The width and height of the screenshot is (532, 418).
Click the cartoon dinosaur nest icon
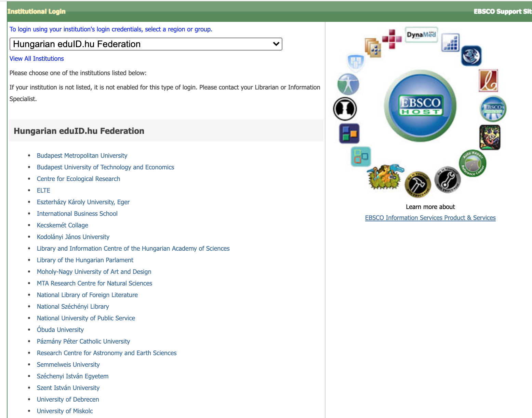coord(385,176)
